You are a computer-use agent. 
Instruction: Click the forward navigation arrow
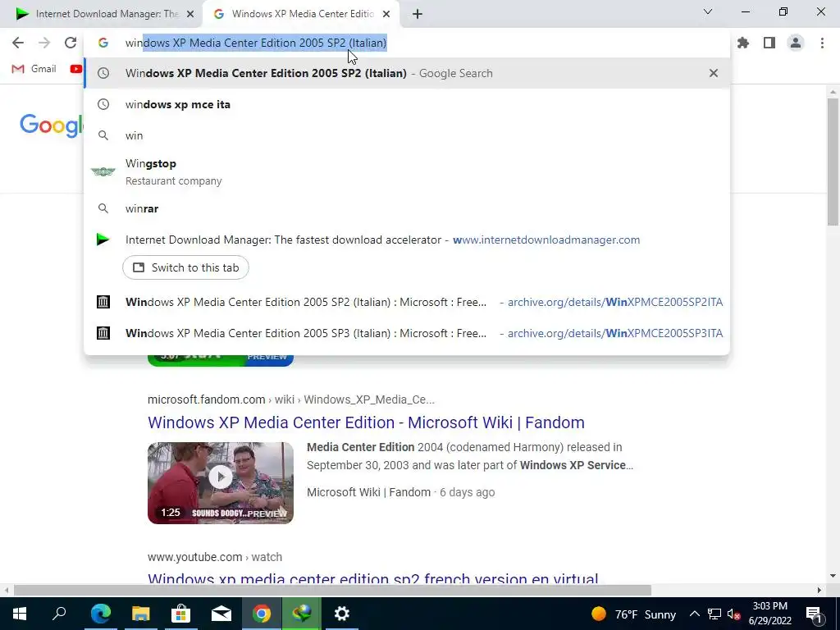pyautogui.click(x=44, y=43)
